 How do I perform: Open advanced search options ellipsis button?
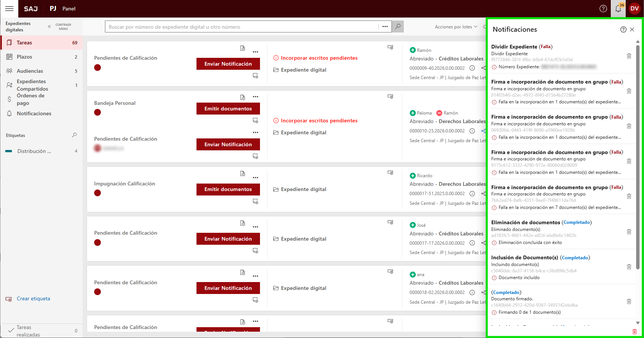pos(385,26)
